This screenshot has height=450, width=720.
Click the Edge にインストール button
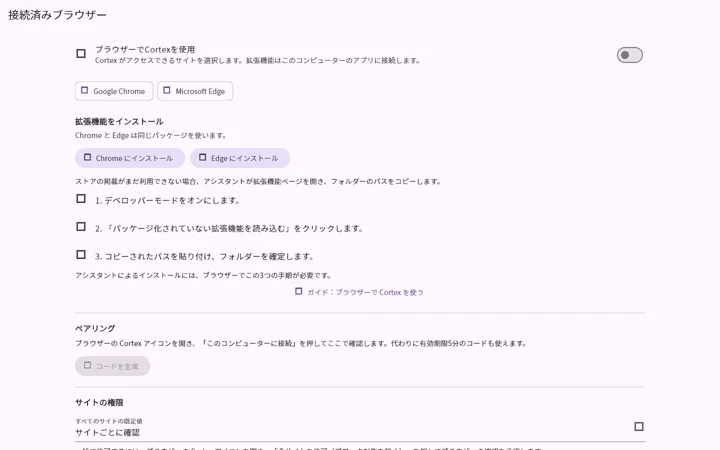240,158
